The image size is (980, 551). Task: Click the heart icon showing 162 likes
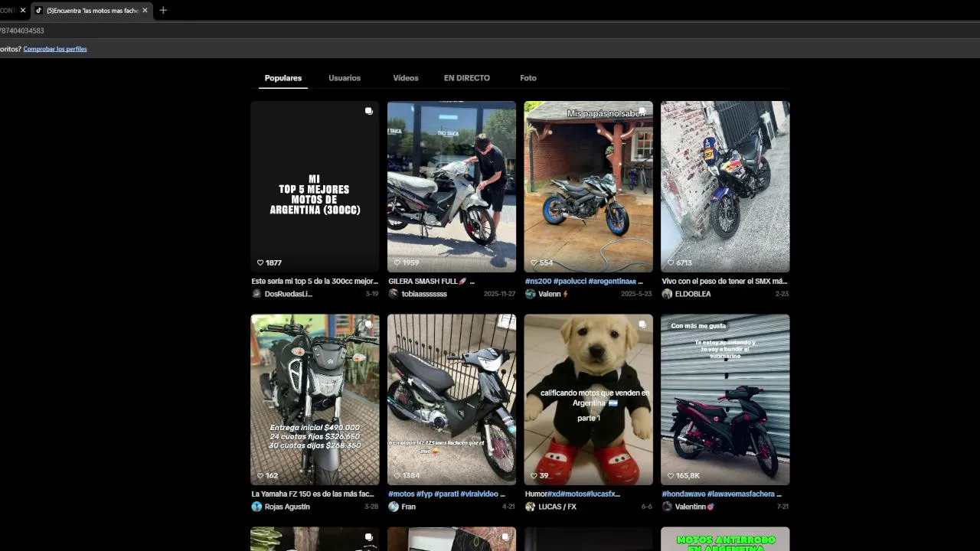click(x=260, y=475)
